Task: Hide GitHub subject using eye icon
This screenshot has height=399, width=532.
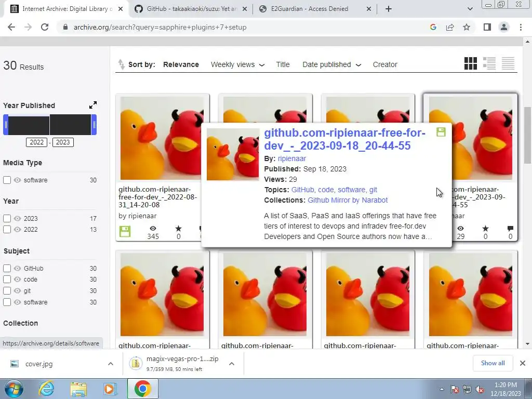Action: point(17,269)
